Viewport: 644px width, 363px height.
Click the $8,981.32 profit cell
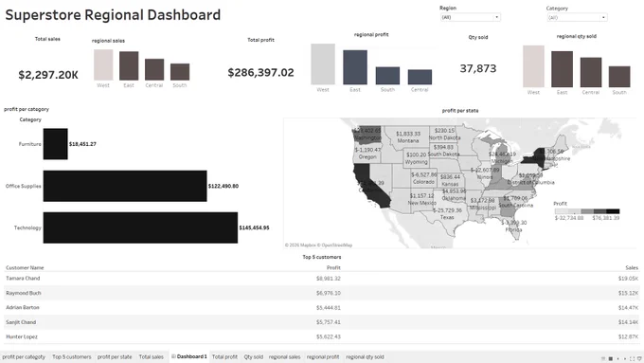point(329,279)
